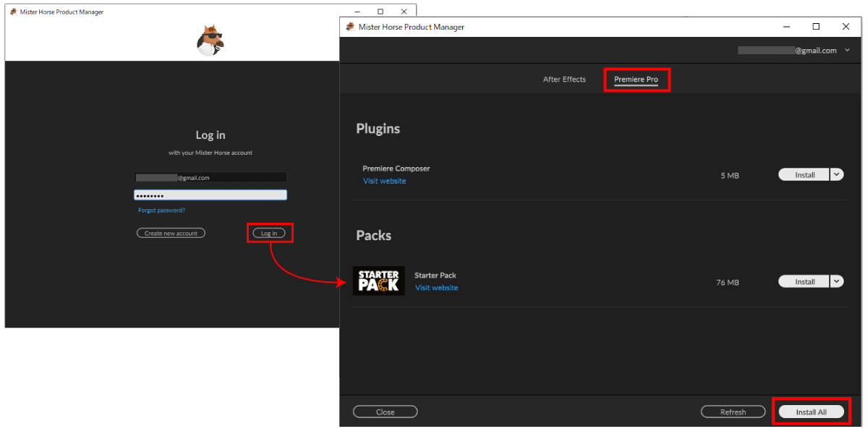868x434 pixels.
Task: Expand dropdown arrow next to Premiere Composer Install
Action: [837, 174]
